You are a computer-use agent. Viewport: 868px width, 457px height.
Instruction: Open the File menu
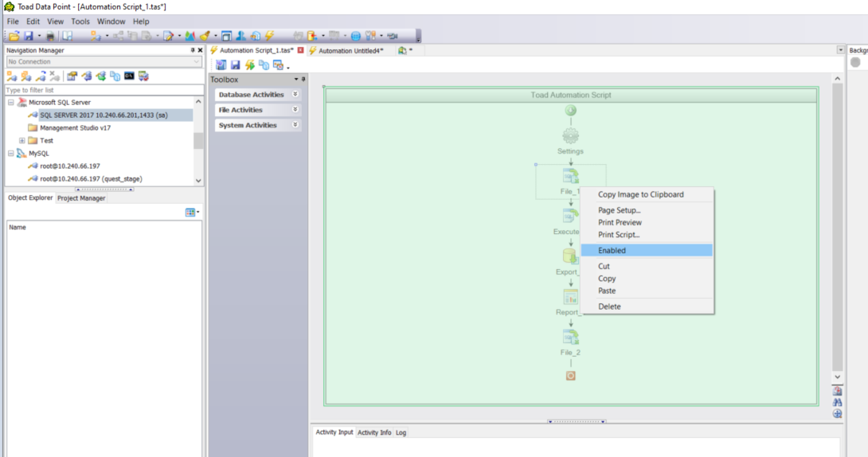(13, 21)
